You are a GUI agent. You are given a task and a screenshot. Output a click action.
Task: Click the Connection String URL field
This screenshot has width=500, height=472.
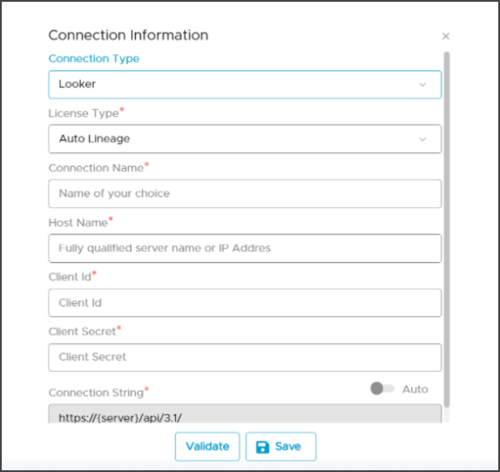tap(245, 414)
